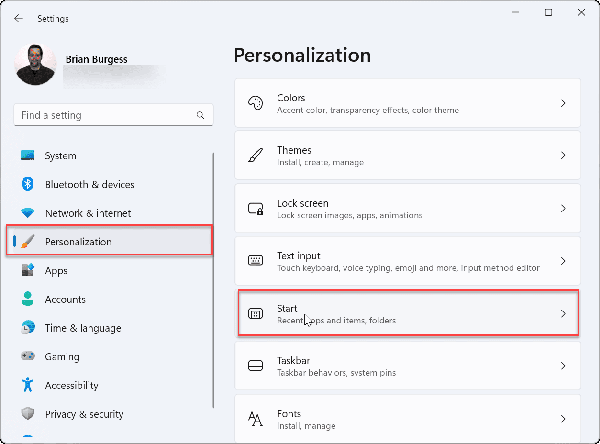Screen dimensions: 600x444
Task: Open the Themes settings title
Action: pyautogui.click(x=294, y=150)
